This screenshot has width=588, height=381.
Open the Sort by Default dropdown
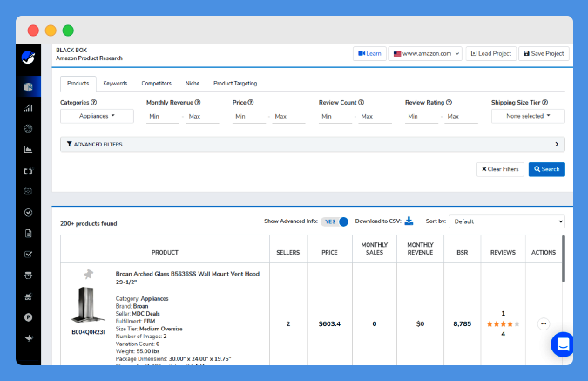point(507,221)
